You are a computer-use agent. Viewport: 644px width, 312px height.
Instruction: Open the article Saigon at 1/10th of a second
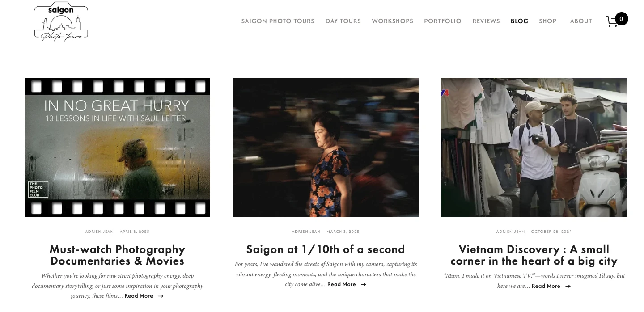pos(325,249)
